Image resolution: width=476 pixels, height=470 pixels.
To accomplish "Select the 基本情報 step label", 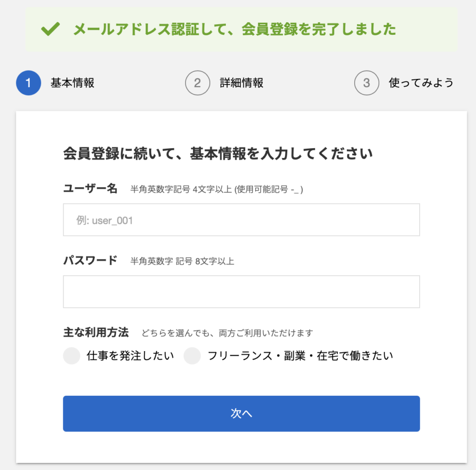I will (x=73, y=83).
